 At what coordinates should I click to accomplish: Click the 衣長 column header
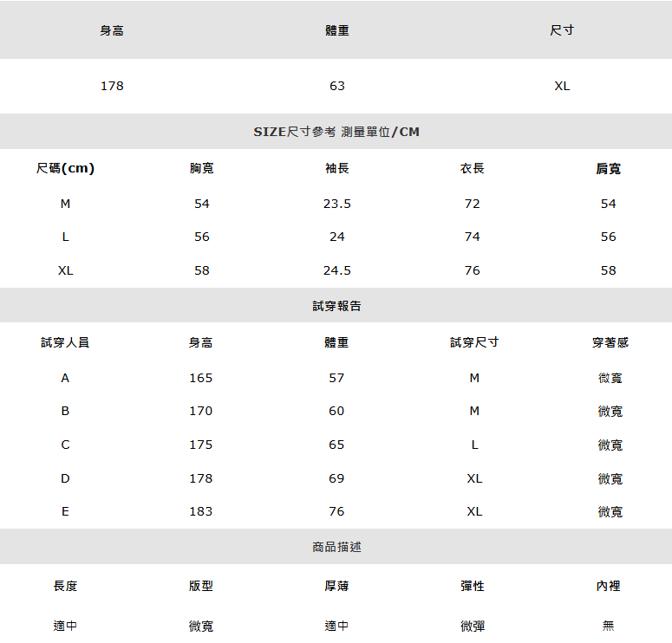(473, 168)
